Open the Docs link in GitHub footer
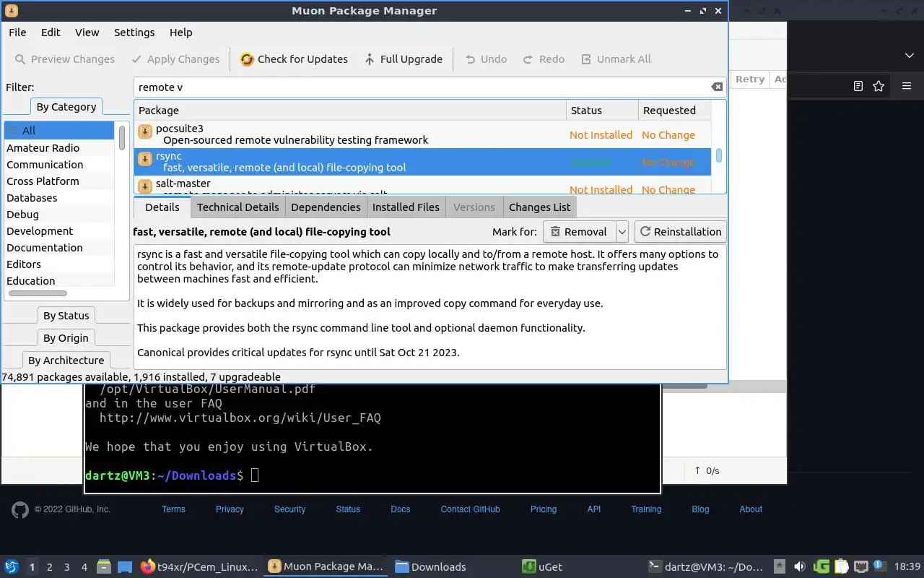This screenshot has height=578, width=924. (401, 509)
